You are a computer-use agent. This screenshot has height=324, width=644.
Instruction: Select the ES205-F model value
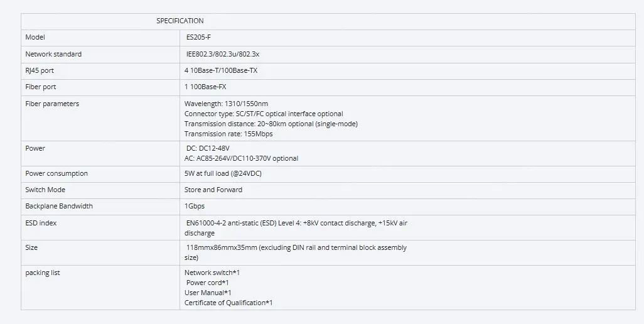coord(198,38)
